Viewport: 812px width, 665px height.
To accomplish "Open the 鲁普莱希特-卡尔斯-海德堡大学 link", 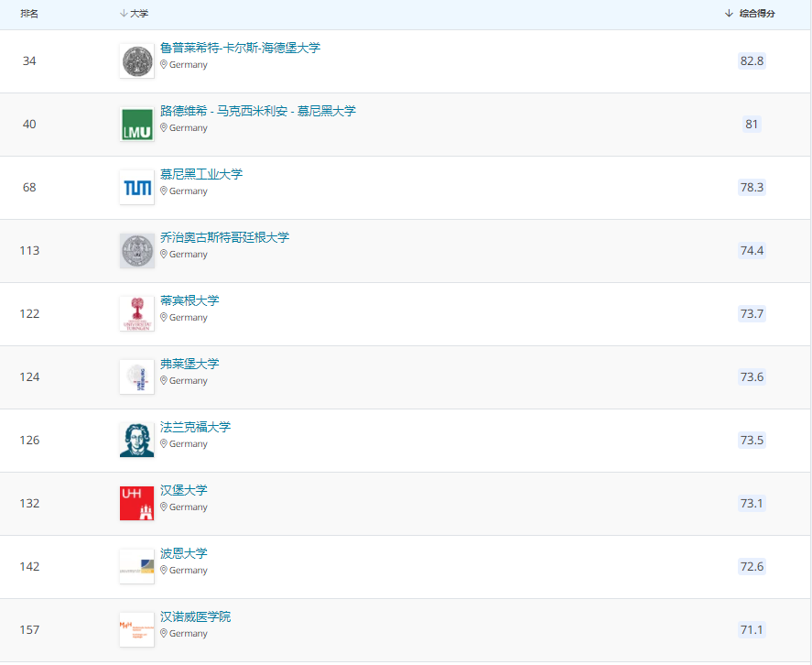I will coord(240,48).
